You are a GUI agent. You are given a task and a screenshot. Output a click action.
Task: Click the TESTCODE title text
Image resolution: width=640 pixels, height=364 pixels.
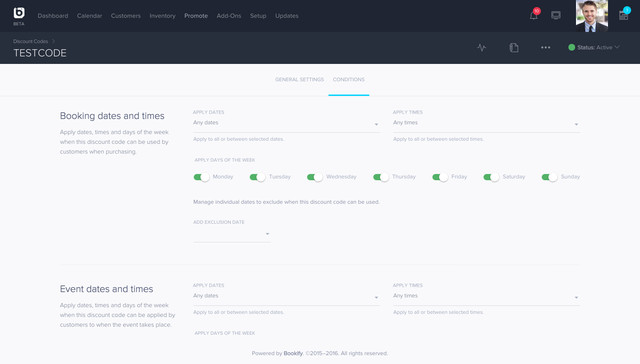(40, 53)
